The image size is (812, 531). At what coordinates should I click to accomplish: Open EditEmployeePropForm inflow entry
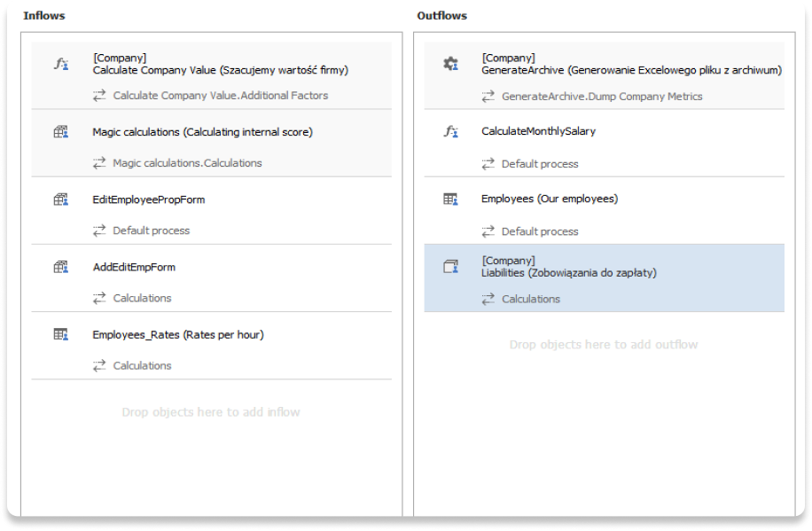(149, 199)
